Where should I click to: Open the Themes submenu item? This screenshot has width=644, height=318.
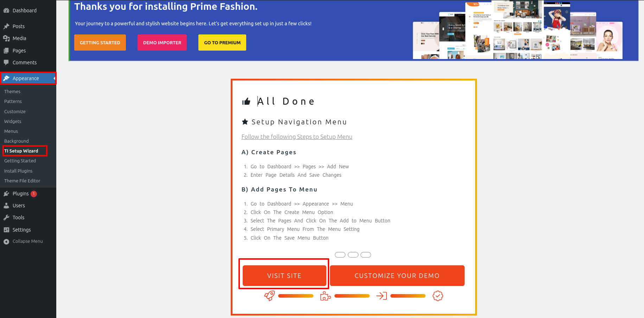(12, 92)
